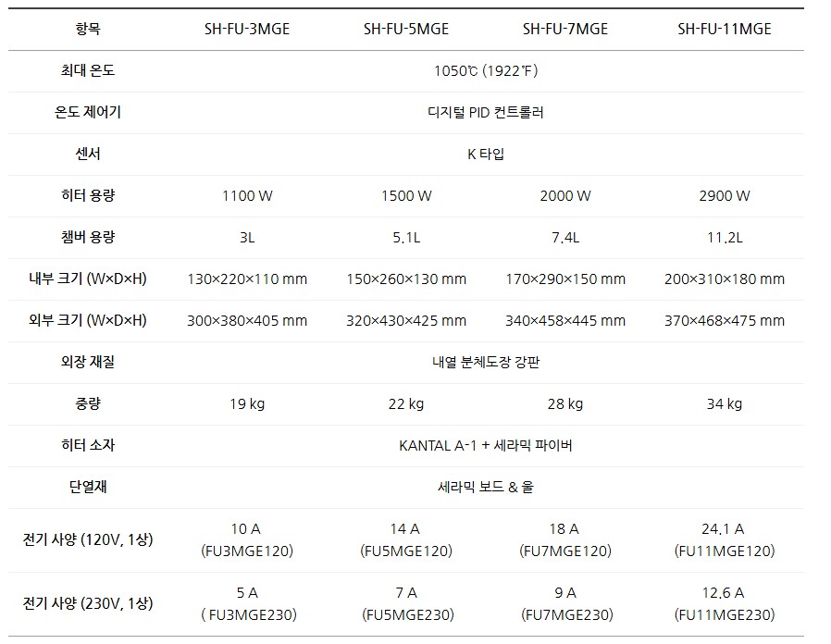Click the SH-FU-5MGE column header
831x644 pixels.
tap(406, 29)
